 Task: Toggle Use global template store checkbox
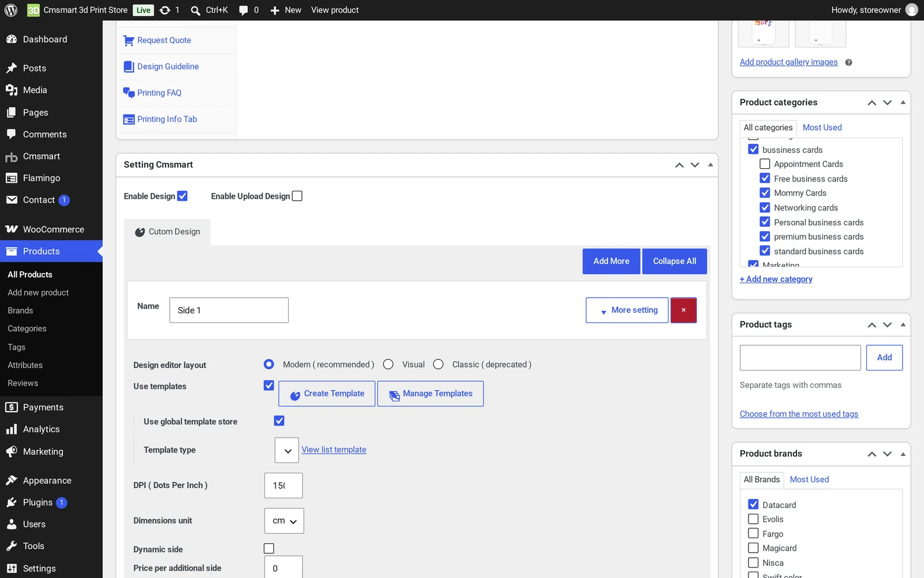279,421
